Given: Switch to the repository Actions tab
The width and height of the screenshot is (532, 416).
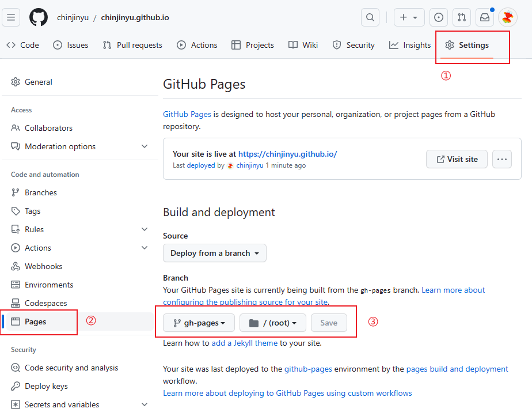Looking at the screenshot, I should 197,45.
